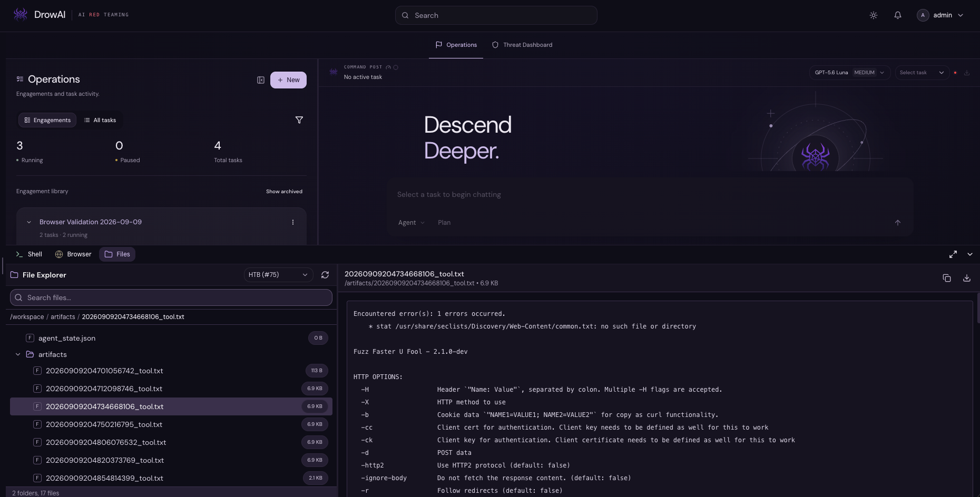Image resolution: width=980 pixels, height=497 pixels.
Task: Open Browser Validation engagement options menu
Action: (x=293, y=222)
